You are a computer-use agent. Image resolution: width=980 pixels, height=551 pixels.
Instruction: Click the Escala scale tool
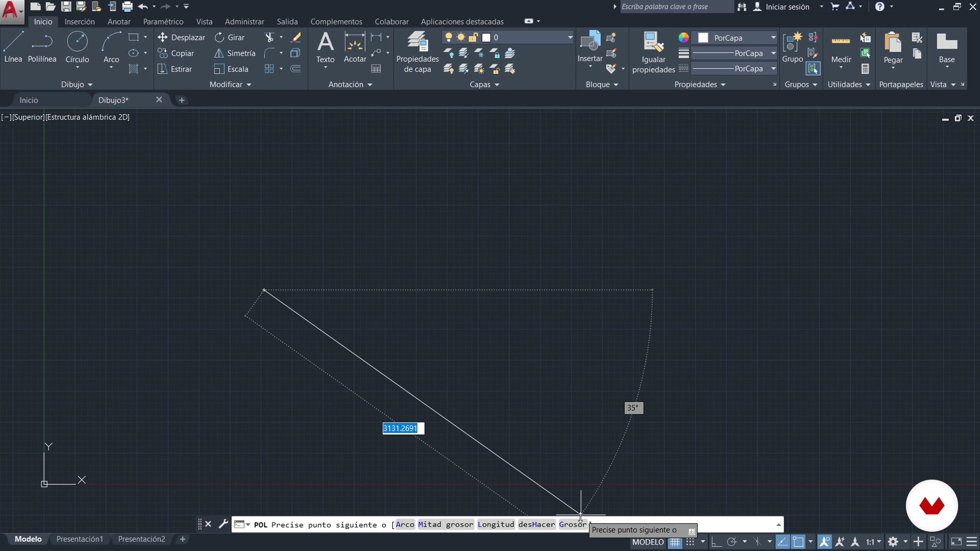coord(231,69)
